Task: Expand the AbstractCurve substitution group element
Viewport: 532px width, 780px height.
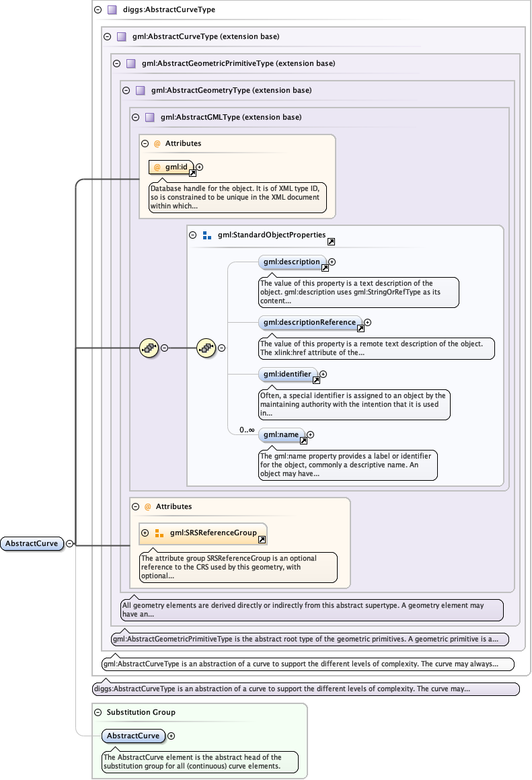Action: 171,736
